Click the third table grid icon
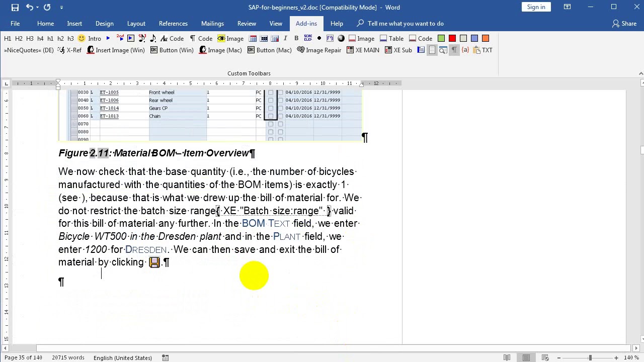The width and height of the screenshot is (644, 362). [x=275, y=39]
